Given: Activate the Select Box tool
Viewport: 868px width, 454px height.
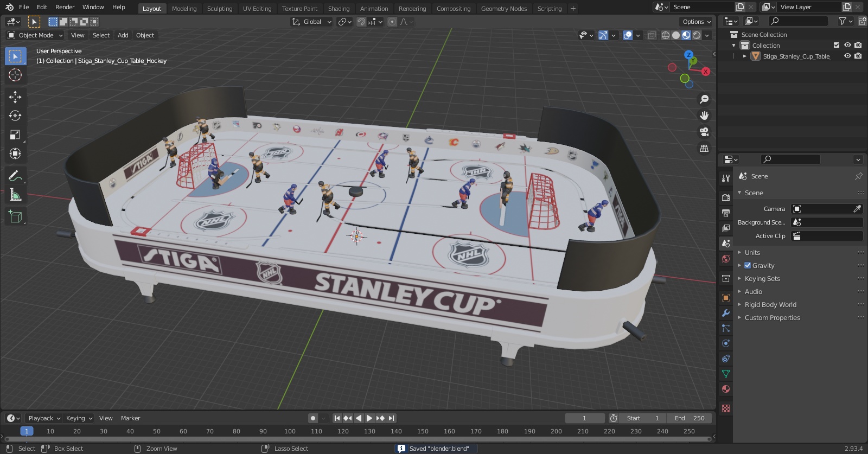Looking at the screenshot, I should (15, 56).
